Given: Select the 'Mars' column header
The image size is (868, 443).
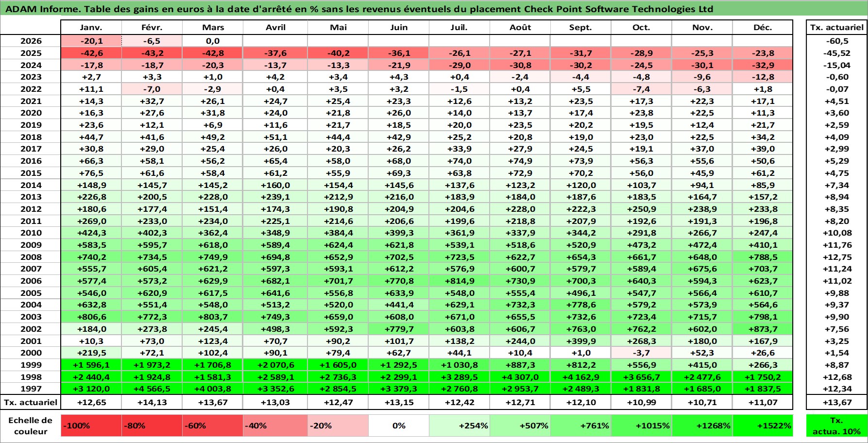Looking at the screenshot, I should pos(213,28).
